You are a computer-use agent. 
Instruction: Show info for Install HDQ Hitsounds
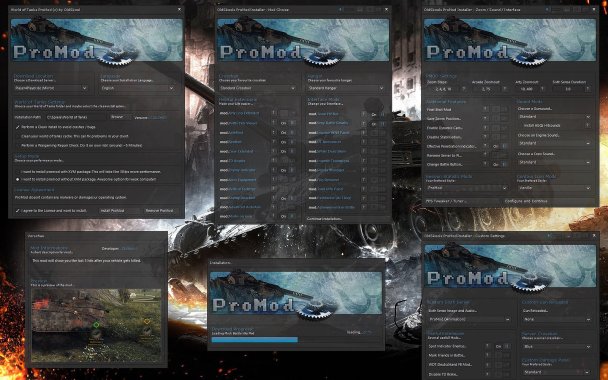pos(588,126)
